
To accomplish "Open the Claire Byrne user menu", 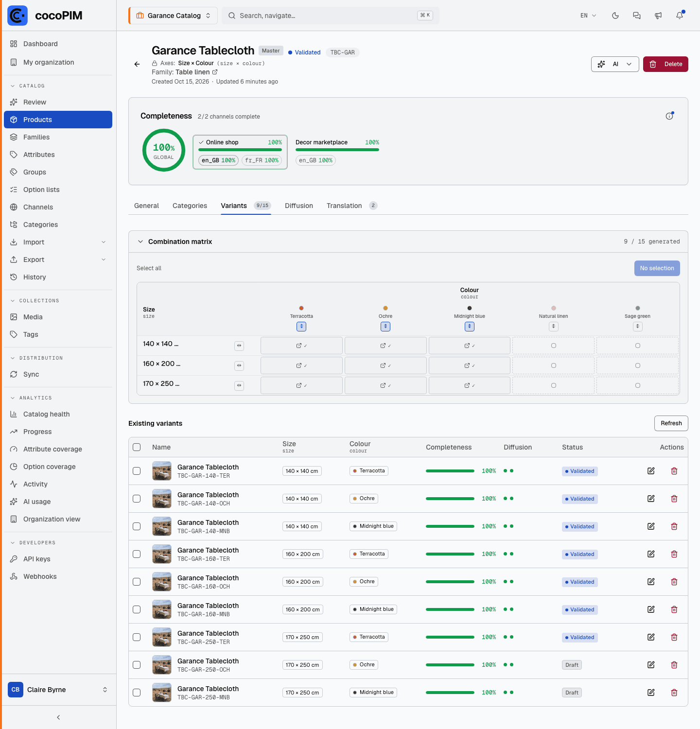I will [58, 690].
